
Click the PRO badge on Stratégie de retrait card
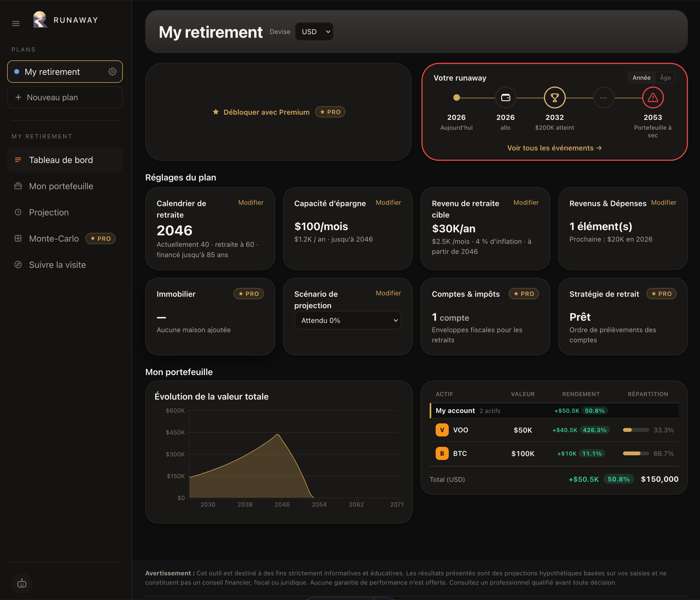[x=661, y=294]
